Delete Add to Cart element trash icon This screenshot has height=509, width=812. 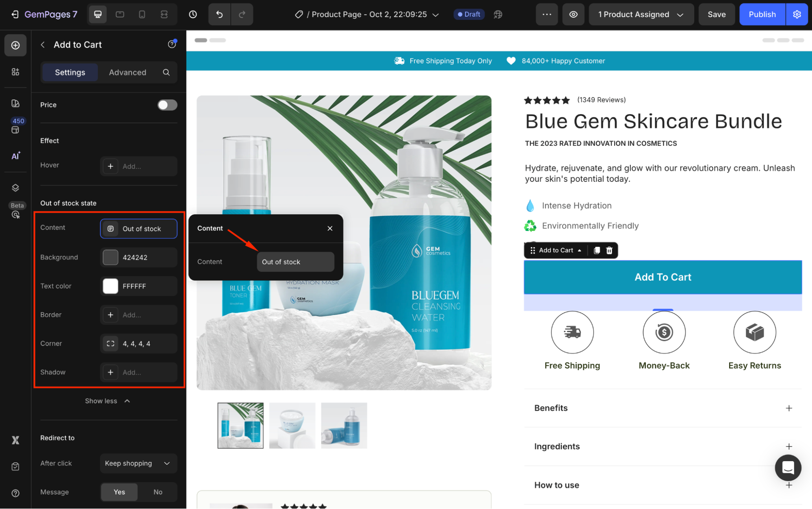coord(609,250)
